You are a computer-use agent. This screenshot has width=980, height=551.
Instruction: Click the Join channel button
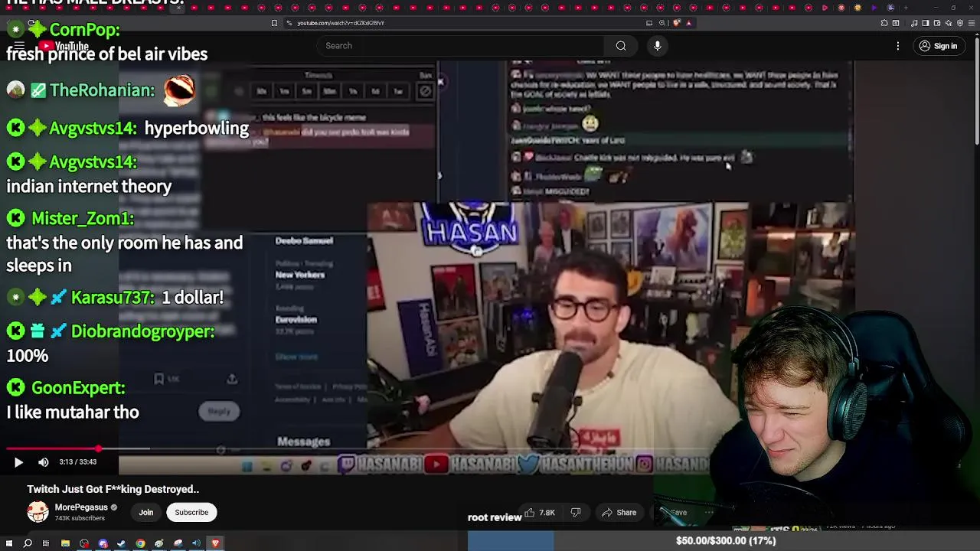click(x=145, y=513)
